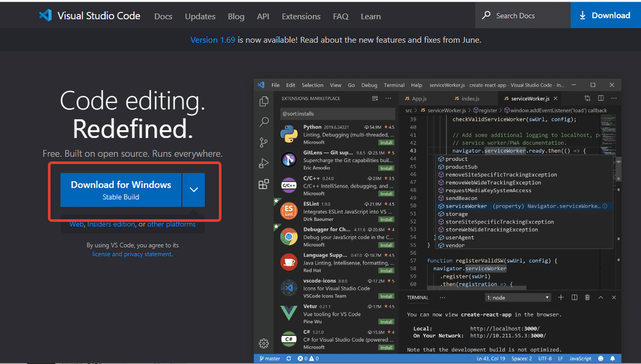Open errors and warnings count in status bar
This screenshot has width=641, height=364.
tap(308, 359)
